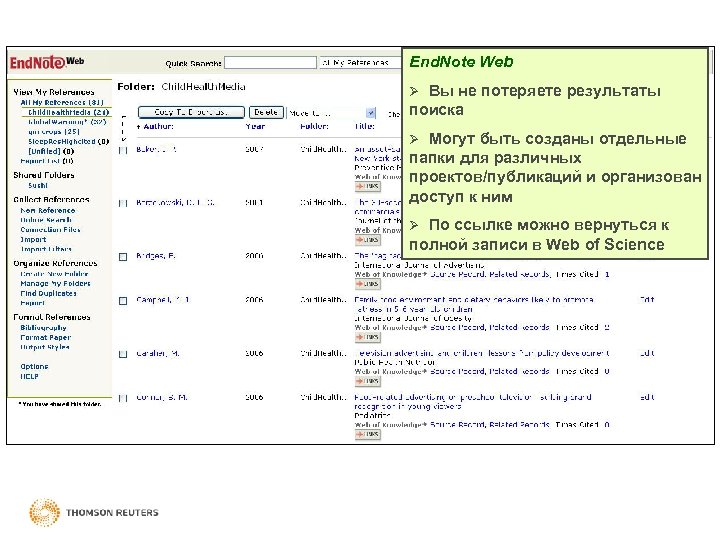Screen dimensions: 720x540
Task: Select the ChildHealthMedia folder in the sidebar
Action: pyautogui.click(x=68, y=112)
